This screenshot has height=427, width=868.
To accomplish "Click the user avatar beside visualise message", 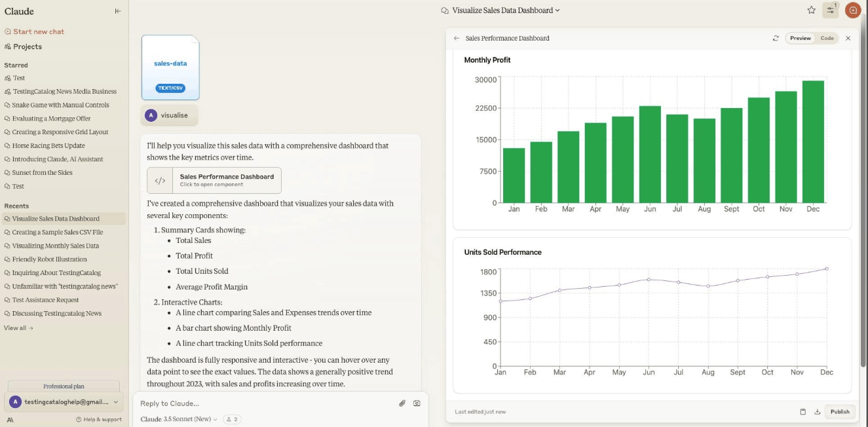I will coord(151,115).
